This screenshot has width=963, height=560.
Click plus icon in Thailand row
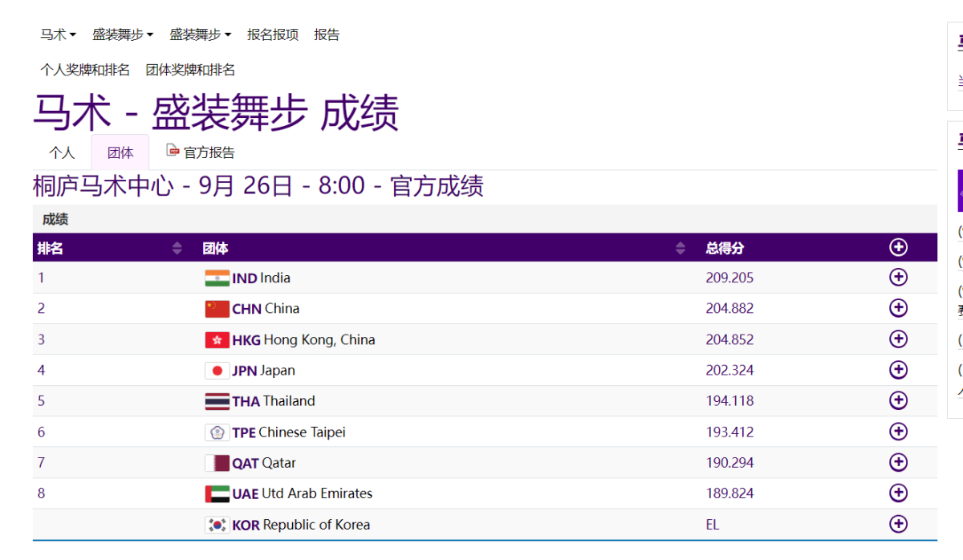coord(898,400)
